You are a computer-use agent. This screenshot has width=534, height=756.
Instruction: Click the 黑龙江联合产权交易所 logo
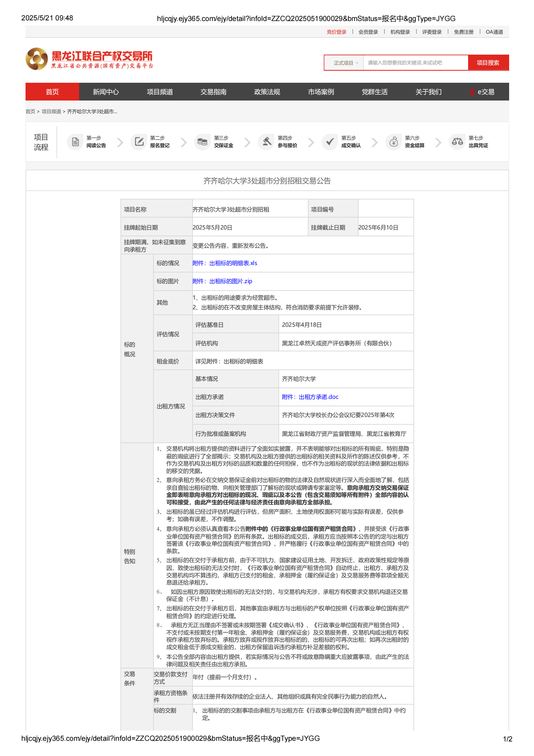[89, 59]
